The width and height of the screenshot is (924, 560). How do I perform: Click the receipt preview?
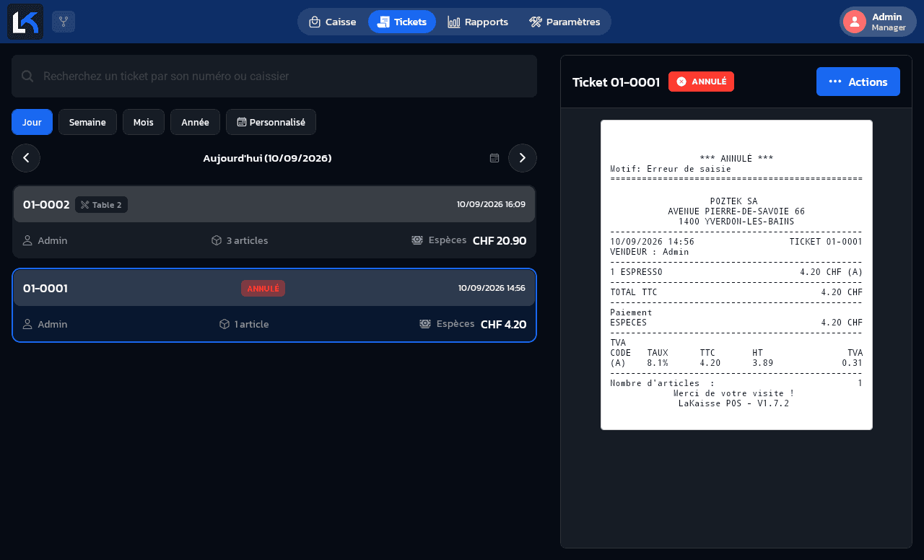tap(736, 275)
